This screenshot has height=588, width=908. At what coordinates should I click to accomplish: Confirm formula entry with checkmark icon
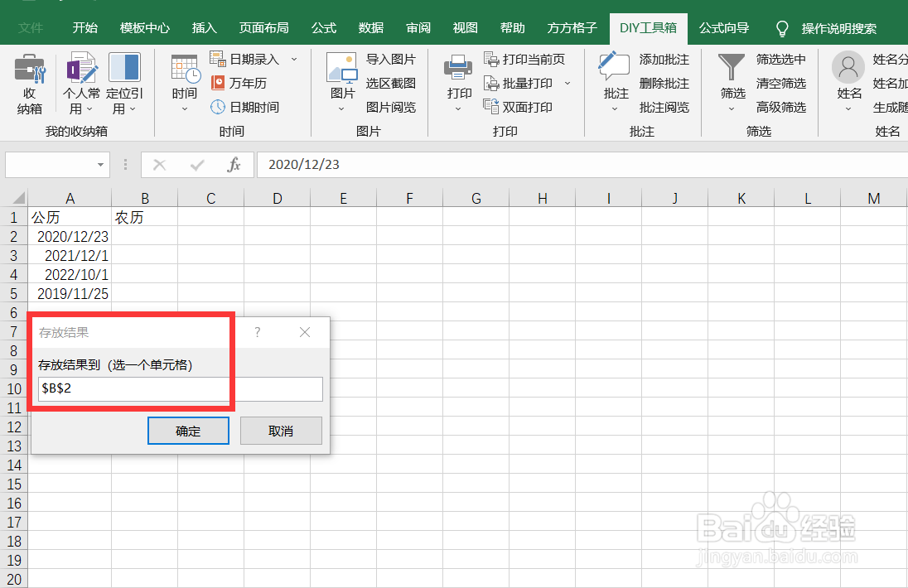[x=197, y=166]
